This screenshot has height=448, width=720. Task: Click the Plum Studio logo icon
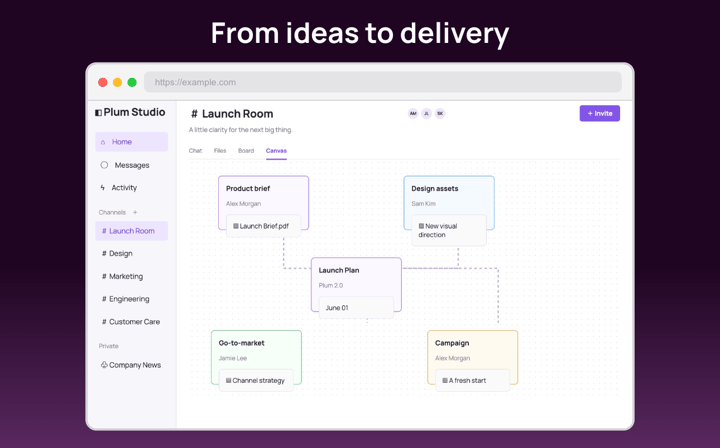(x=98, y=112)
